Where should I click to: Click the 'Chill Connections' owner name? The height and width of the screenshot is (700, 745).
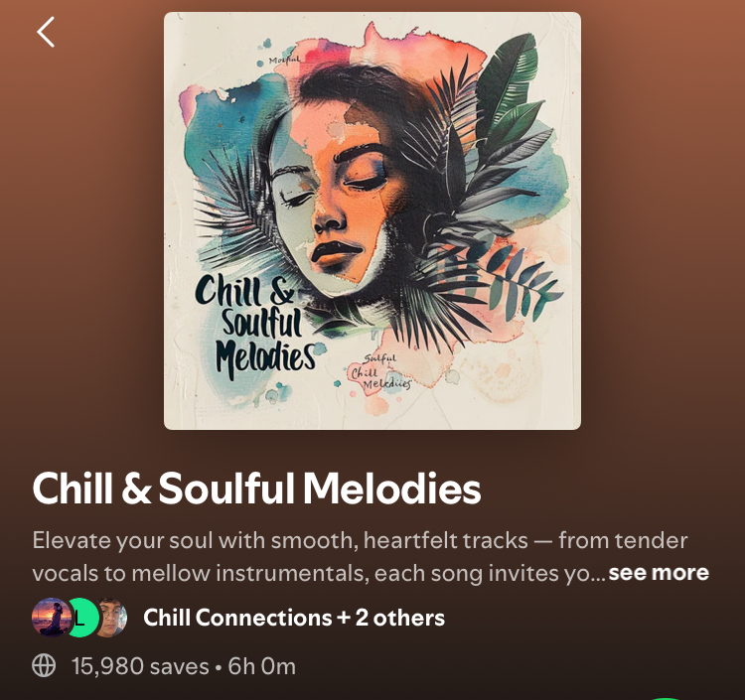(x=237, y=618)
